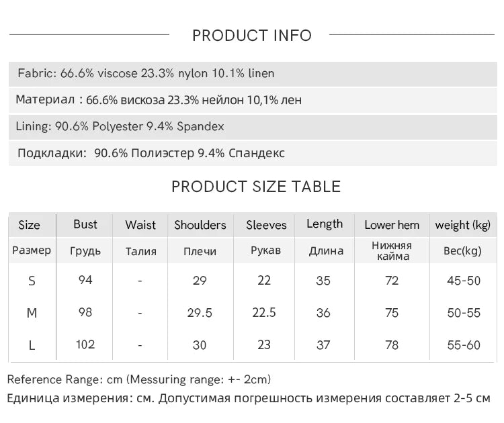Click the lower hem value 78
Screen dimensions: 504x423
(x=392, y=345)
